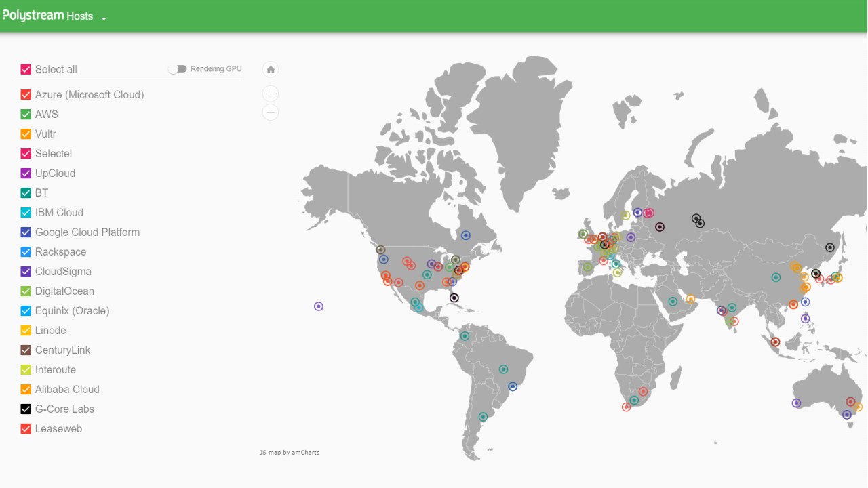Click the Hosts title text in header
The height and width of the screenshot is (488, 868).
click(x=80, y=16)
